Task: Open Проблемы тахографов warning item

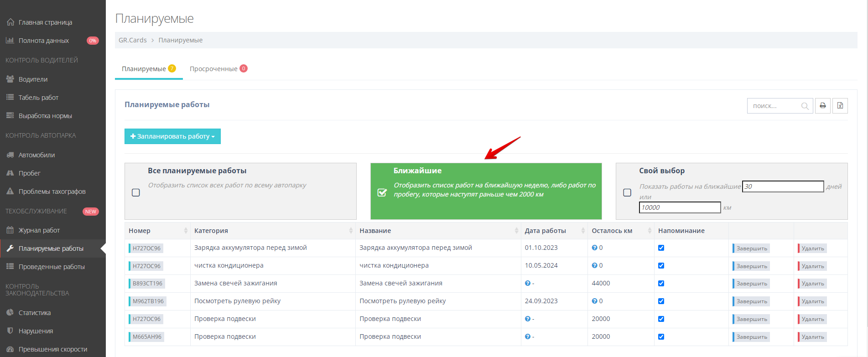Action: 10,191
